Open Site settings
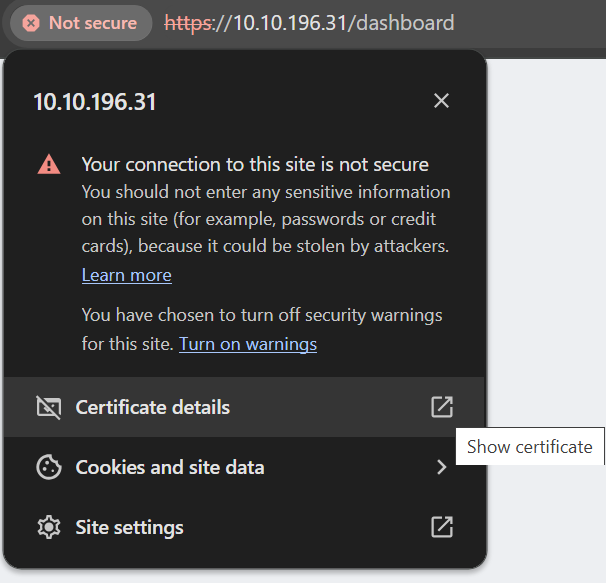606x583 pixels. 244,527
